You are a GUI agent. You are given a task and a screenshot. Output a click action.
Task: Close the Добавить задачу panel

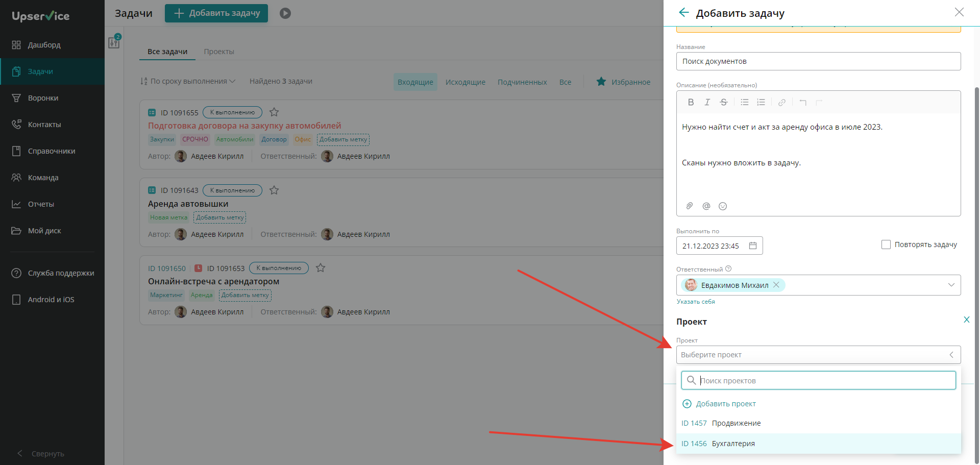[959, 12]
